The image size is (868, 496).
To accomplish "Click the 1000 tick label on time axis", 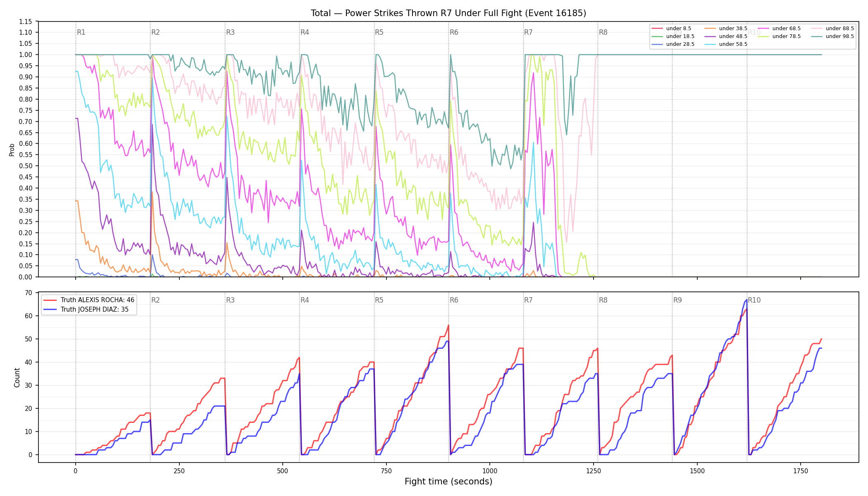I will (x=490, y=471).
